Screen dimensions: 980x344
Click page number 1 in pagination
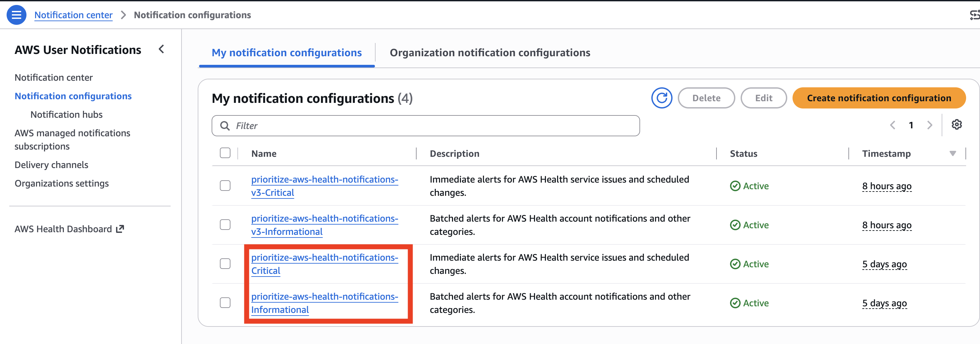911,125
